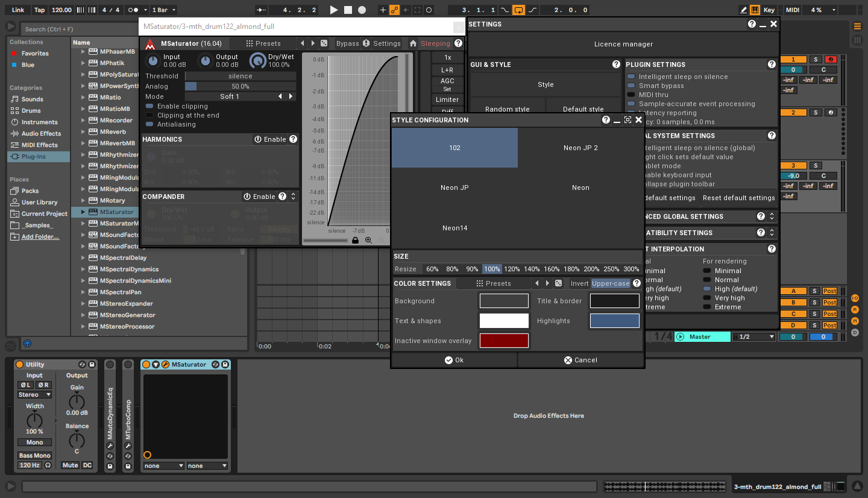Choose the Neon14 style
The image size is (868, 498).
point(454,228)
